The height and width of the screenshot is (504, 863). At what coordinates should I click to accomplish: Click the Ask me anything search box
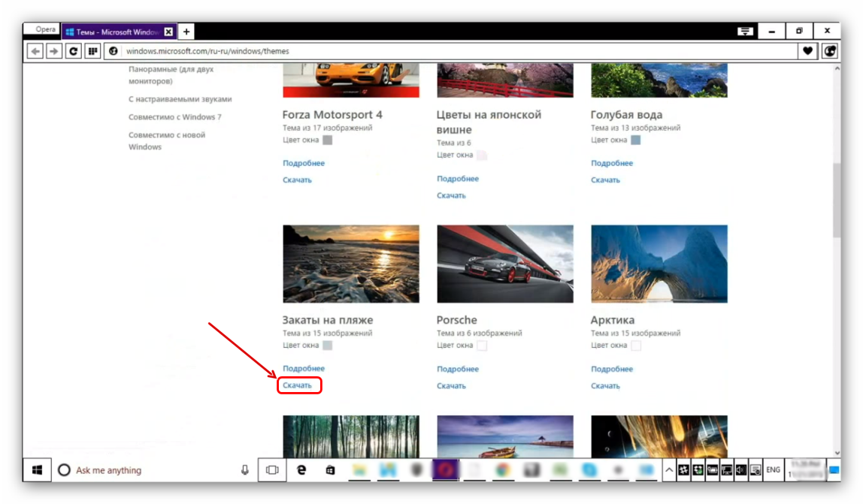(x=150, y=470)
